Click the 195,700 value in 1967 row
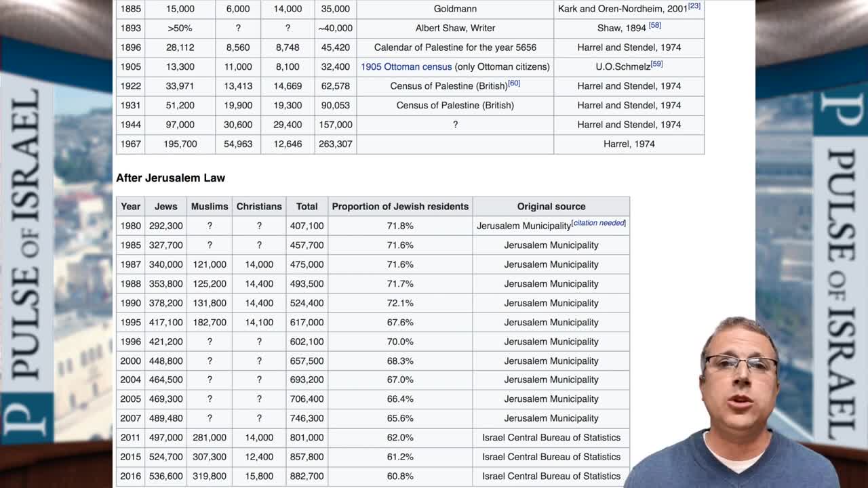The height and width of the screenshot is (488, 868). pos(180,144)
